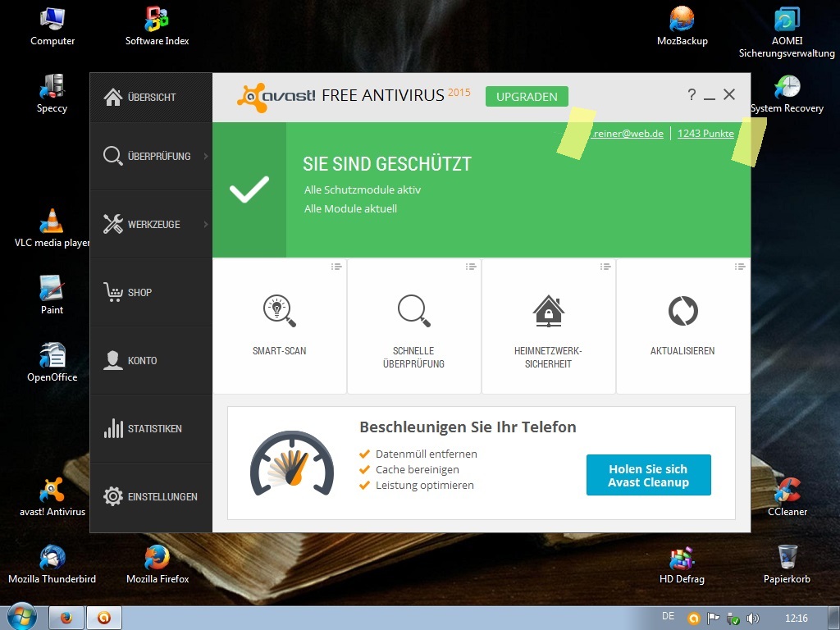Click the Alle Module aktuell text
This screenshot has width=840, height=630.
(x=351, y=209)
